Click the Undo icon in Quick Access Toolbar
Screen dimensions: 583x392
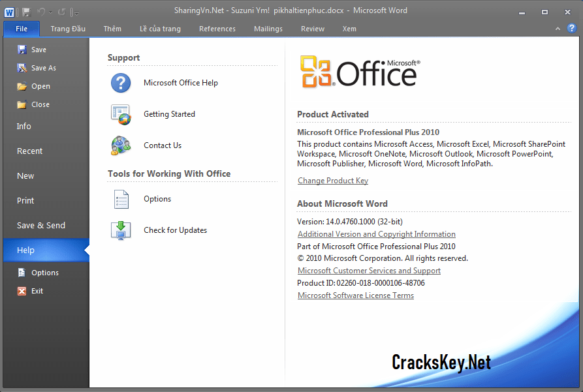[x=41, y=12]
